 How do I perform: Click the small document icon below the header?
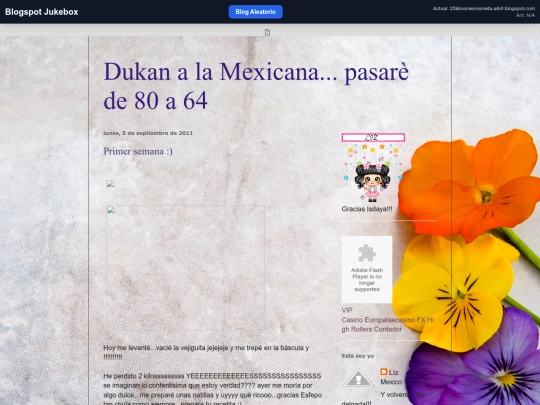tap(267, 32)
